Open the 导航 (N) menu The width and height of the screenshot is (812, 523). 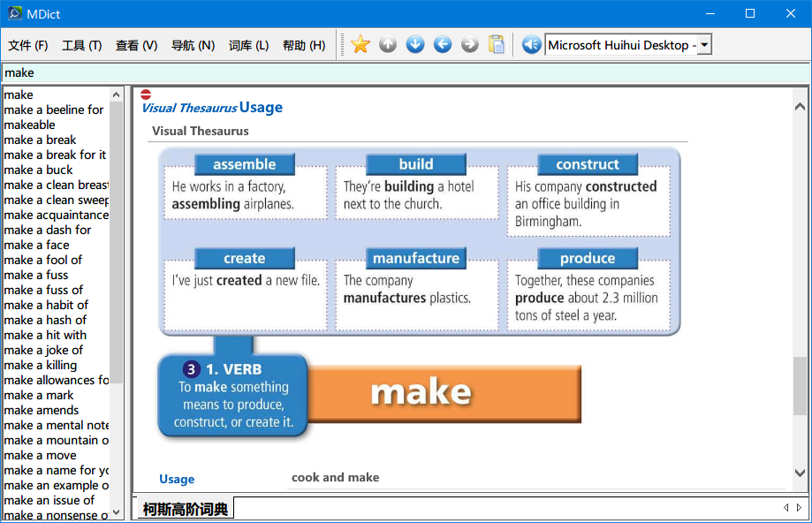point(193,46)
